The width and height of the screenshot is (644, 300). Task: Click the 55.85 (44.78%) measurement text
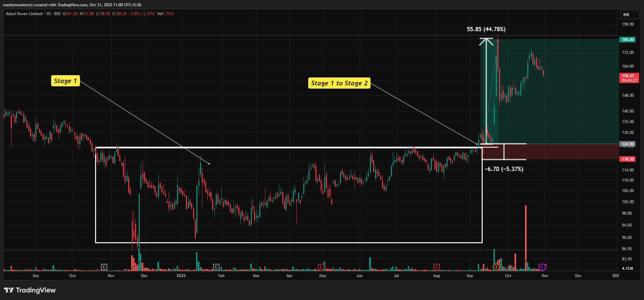pos(486,29)
